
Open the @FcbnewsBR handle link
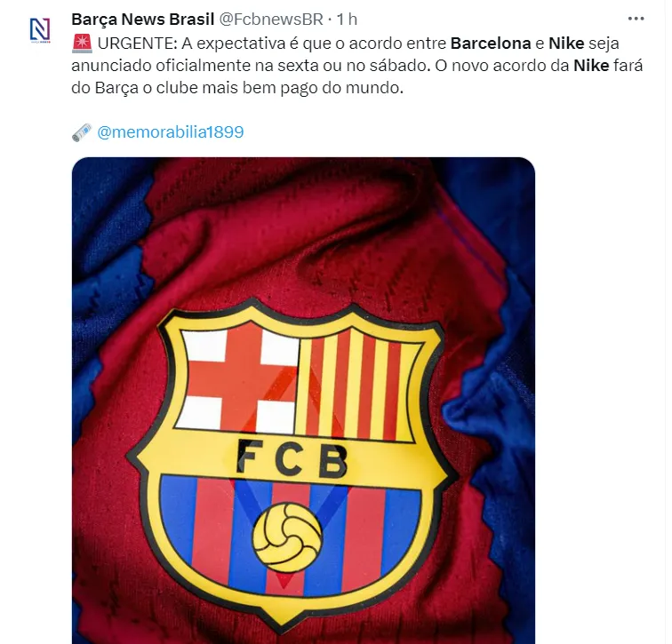pos(270,19)
